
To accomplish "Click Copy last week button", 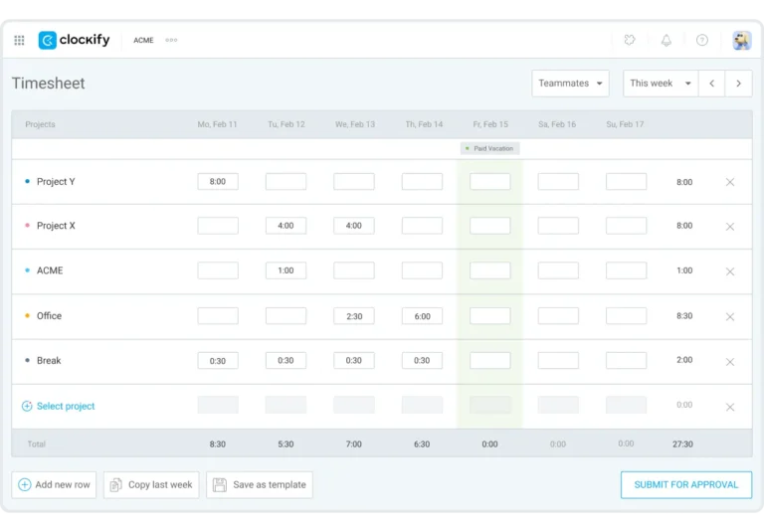I will (x=151, y=484).
